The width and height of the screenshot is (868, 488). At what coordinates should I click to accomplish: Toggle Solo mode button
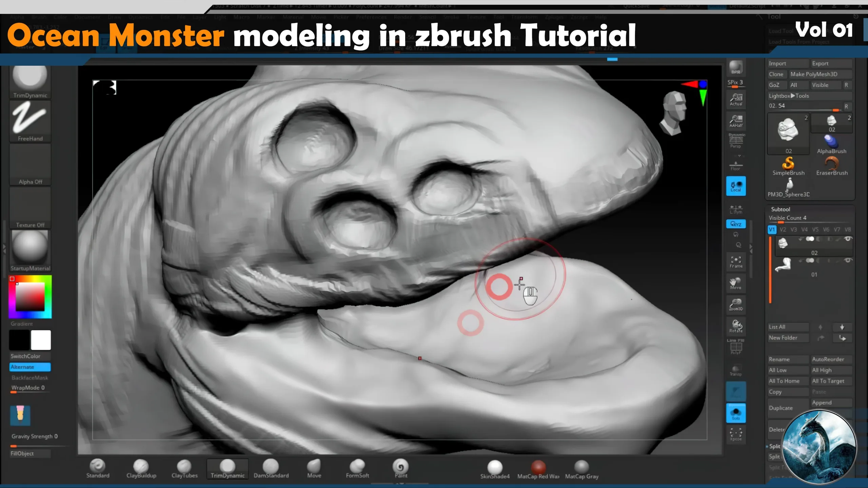tap(736, 413)
